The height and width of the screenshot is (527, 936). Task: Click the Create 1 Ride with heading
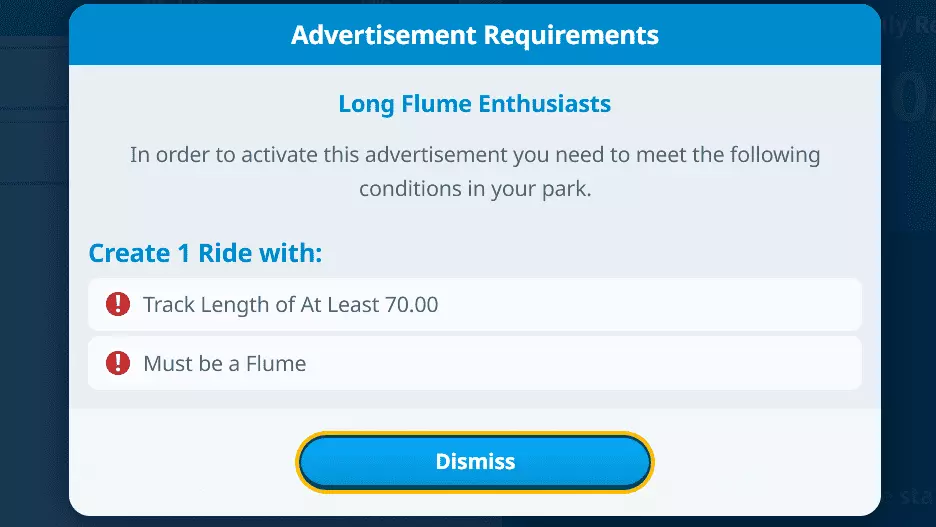[206, 253]
